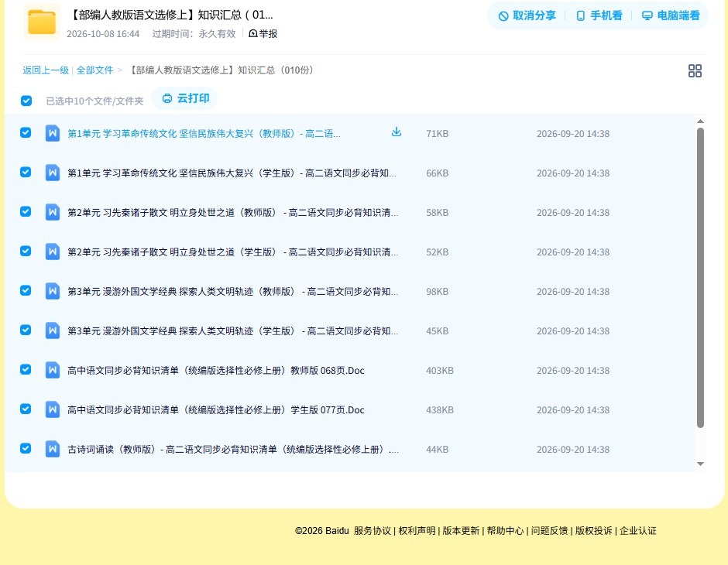Uncheck 第1单元 教师版 file checkbox
728x565 pixels.
pos(26,132)
